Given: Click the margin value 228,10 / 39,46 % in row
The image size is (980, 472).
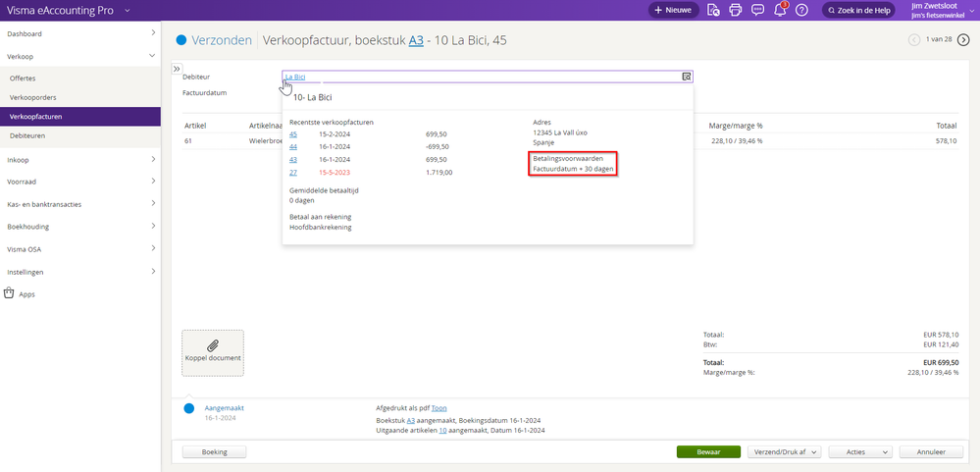Looking at the screenshot, I should point(737,141).
